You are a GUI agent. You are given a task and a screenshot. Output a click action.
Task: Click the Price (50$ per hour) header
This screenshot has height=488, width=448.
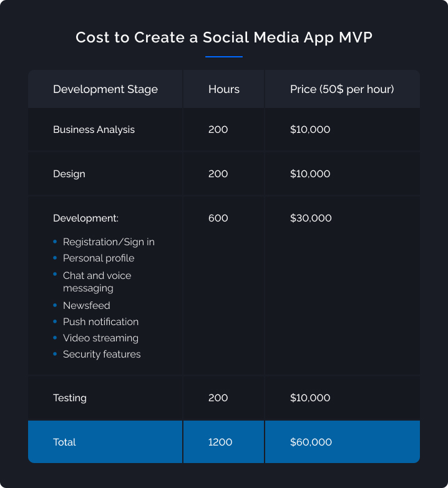pos(342,89)
